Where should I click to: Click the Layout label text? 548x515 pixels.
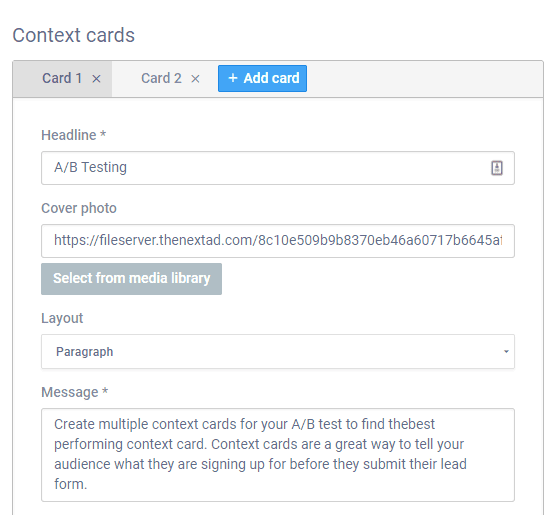point(62,318)
